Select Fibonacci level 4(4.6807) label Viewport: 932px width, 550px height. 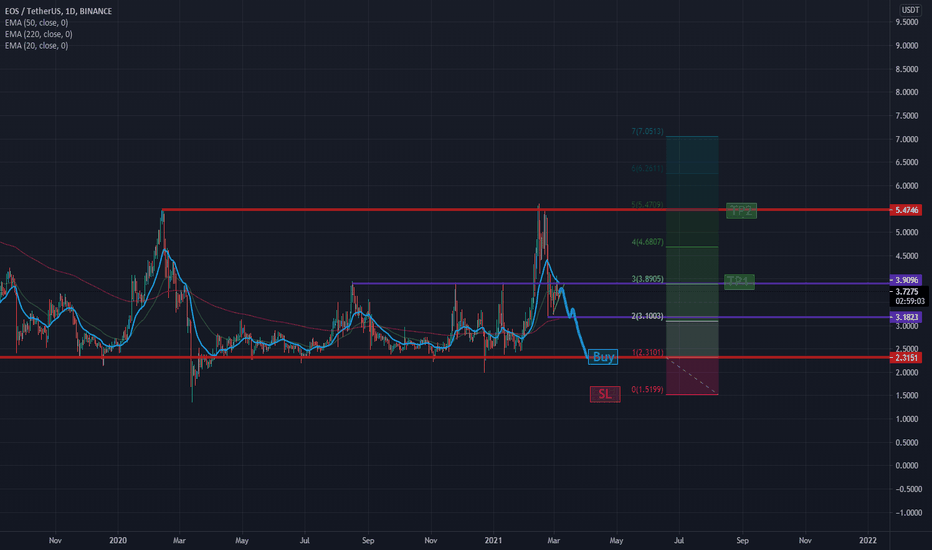coord(647,242)
